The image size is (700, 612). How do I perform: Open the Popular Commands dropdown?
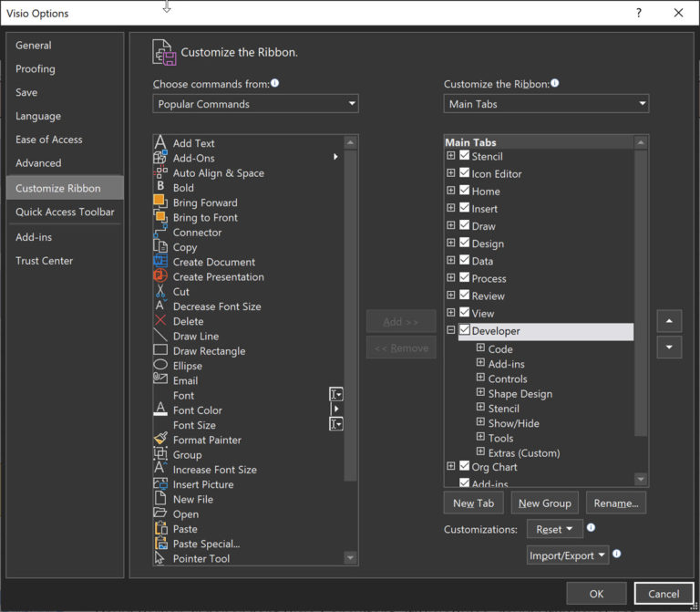tap(255, 104)
